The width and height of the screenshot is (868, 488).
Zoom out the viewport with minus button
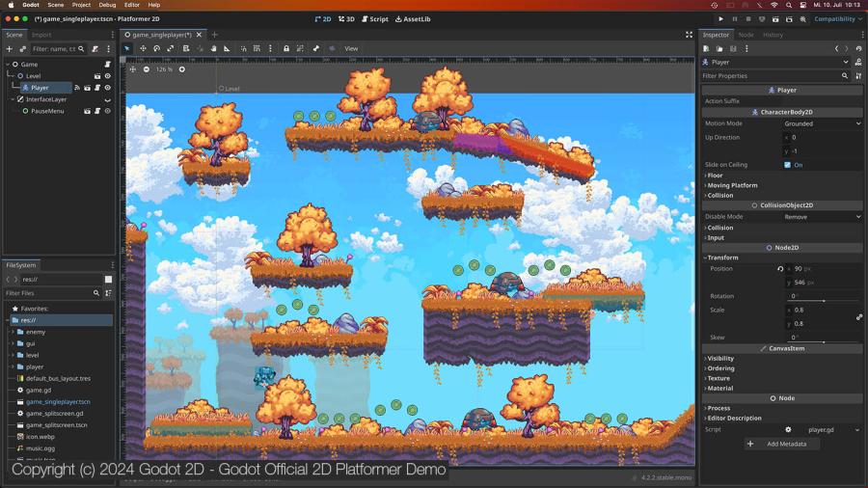pos(147,69)
